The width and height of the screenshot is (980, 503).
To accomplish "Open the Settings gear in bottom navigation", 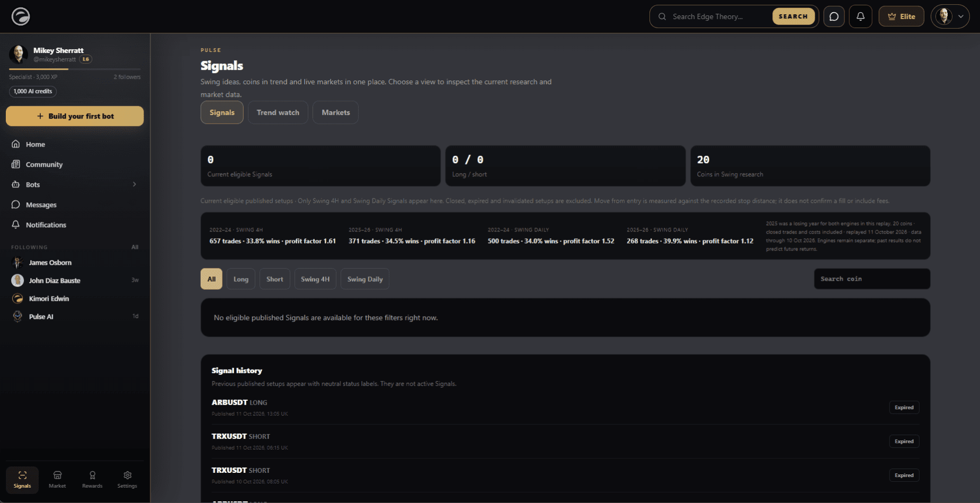I will [127, 480].
